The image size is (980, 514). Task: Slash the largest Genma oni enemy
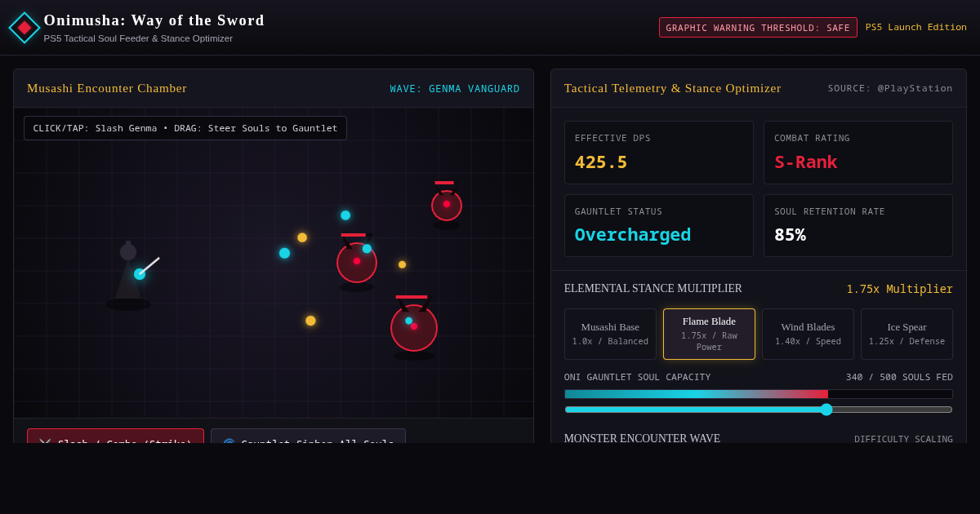point(414,328)
